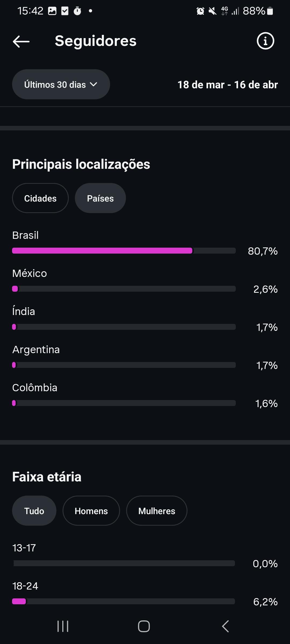The width and height of the screenshot is (290, 644).
Task: Tap the back arrow beside Seguidores
Action: [21, 41]
